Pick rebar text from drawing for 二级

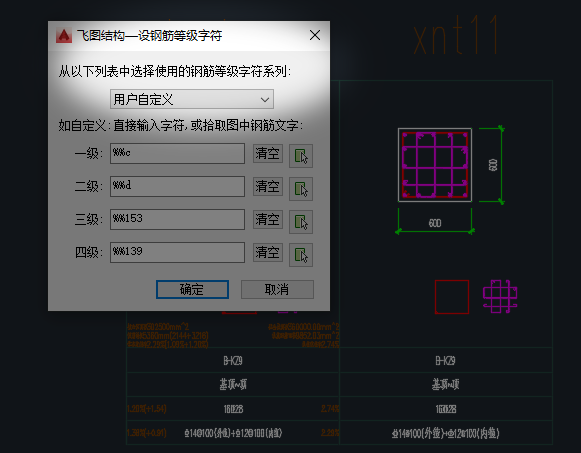(x=301, y=189)
